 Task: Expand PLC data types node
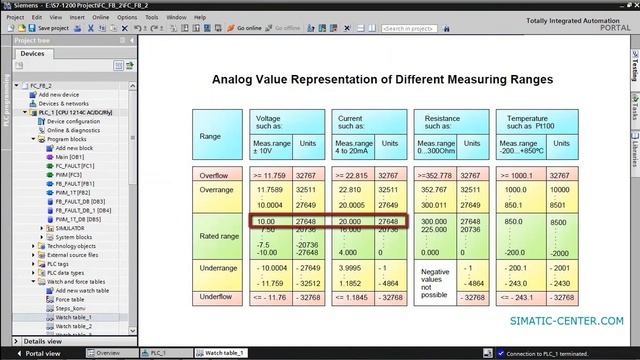click(x=33, y=273)
